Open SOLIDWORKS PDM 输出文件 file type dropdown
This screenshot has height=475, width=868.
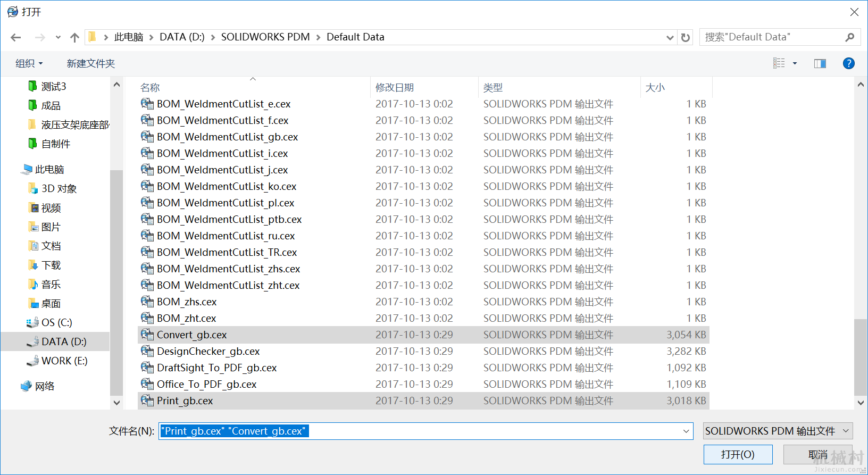778,431
